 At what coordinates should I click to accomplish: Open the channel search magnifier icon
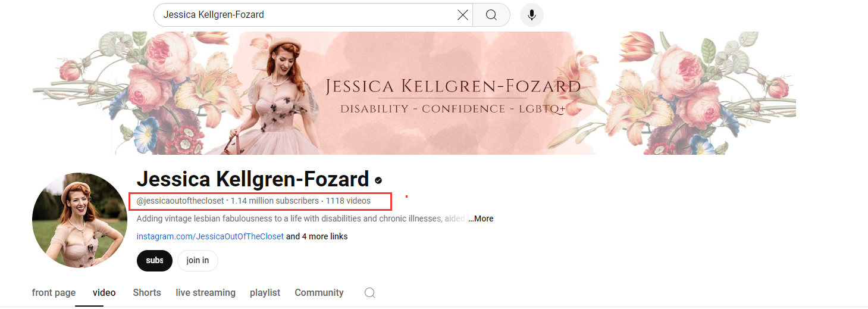coord(370,293)
